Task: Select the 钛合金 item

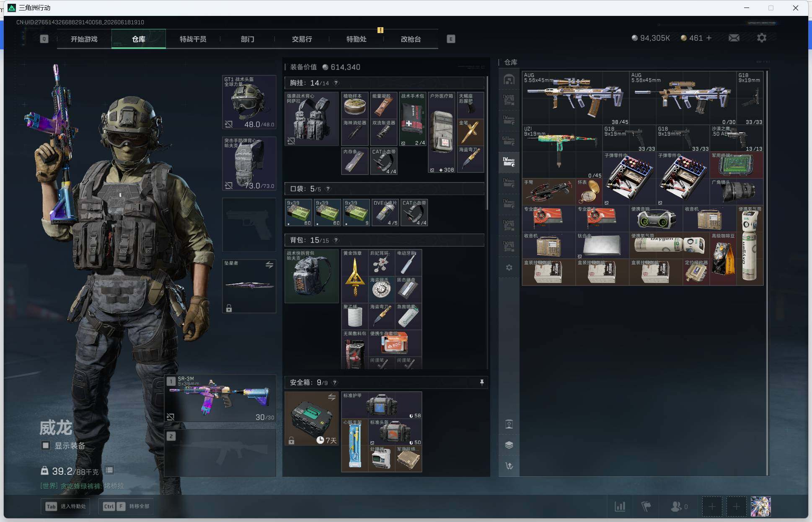Action: (603, 246)
